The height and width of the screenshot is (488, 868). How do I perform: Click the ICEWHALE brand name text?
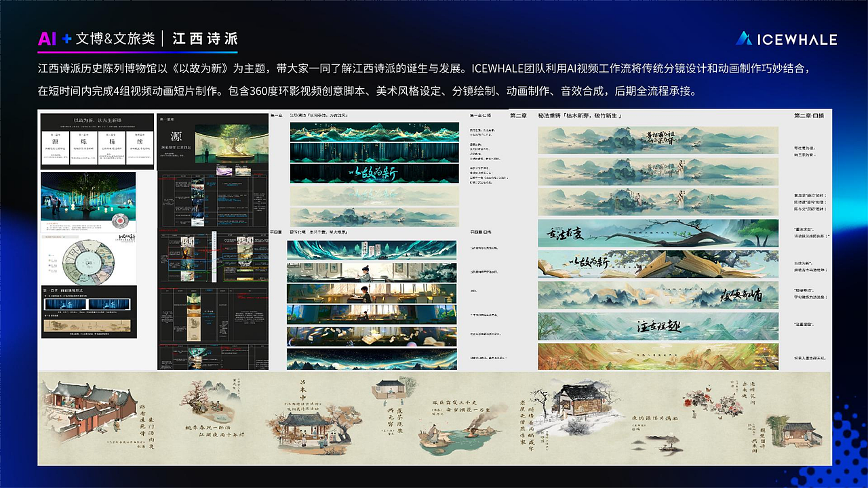797,39
